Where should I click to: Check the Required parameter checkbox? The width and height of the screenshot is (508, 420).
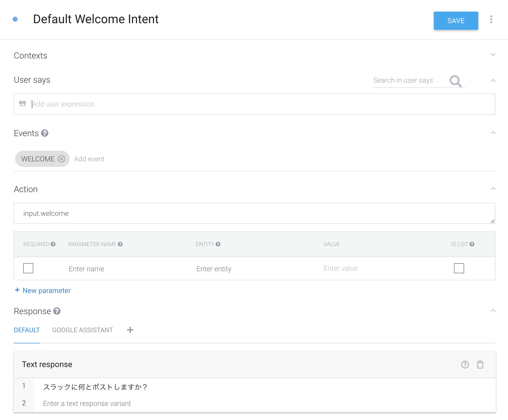(28, 268)
